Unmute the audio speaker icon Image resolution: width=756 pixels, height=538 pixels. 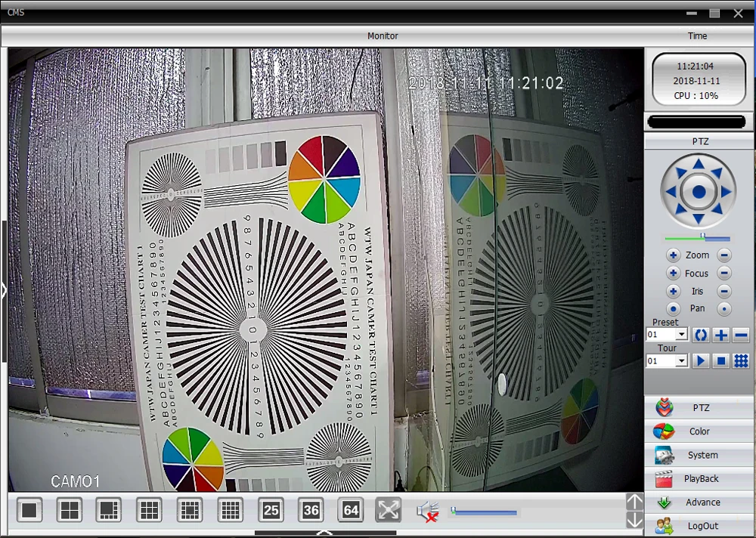click(428, 511)
